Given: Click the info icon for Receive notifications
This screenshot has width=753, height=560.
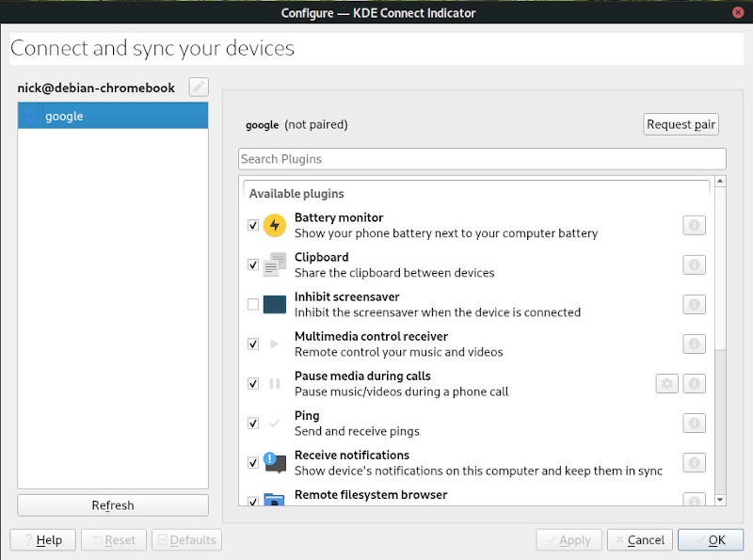Looking at the screenshot, I should [695, 462].
